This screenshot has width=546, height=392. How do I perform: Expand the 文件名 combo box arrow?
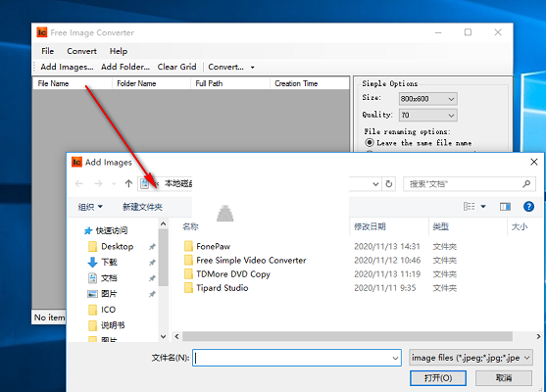pyautogui.click(x=396, y=358)
